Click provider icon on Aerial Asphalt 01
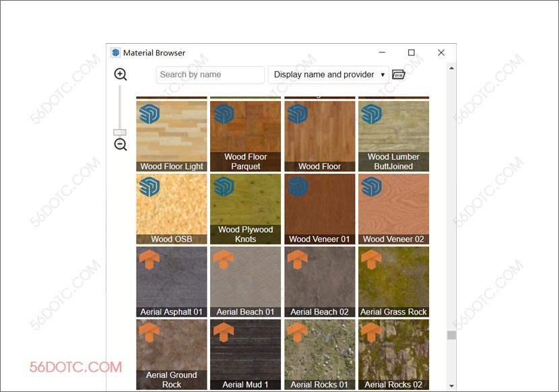 click(x=149, y=260)
